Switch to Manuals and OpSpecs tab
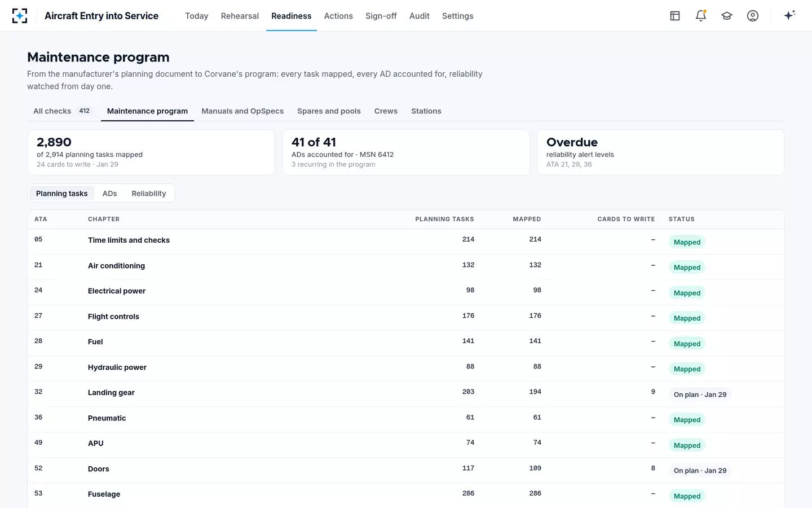 pos(242,111)
